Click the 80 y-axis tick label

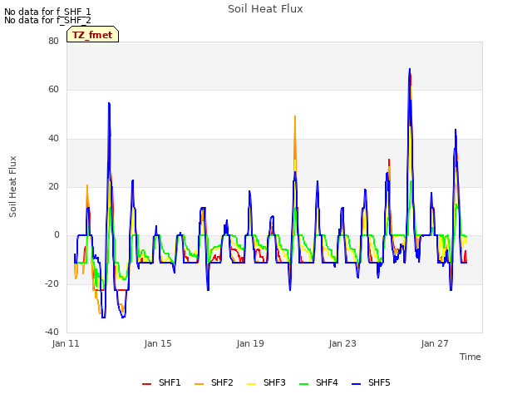53,41
